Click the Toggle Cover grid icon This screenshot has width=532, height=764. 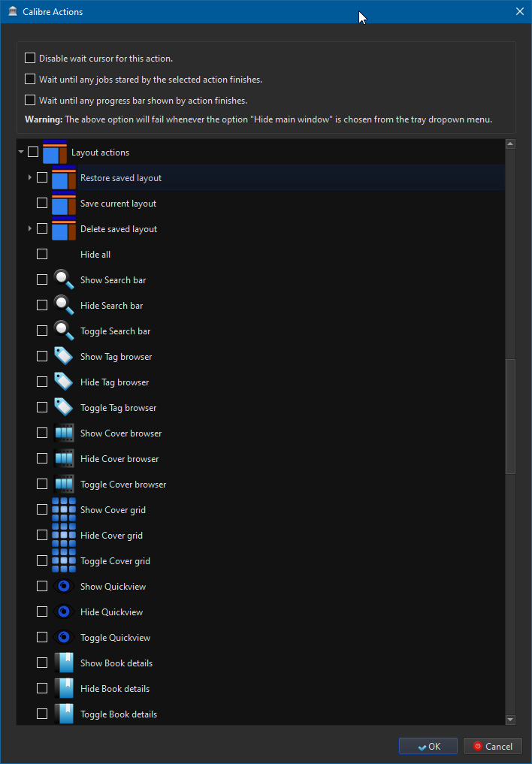[x=64, y=560]
